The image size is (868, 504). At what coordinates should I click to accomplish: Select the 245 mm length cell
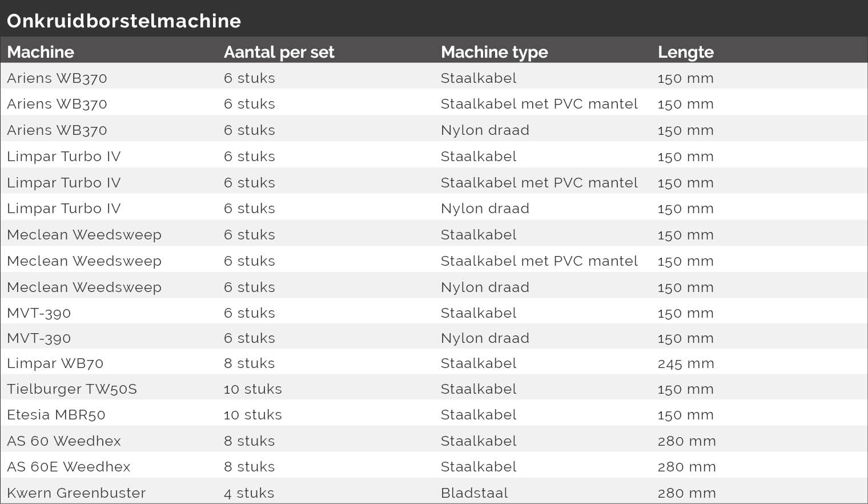pyautogui.click(x=686, y=363)
